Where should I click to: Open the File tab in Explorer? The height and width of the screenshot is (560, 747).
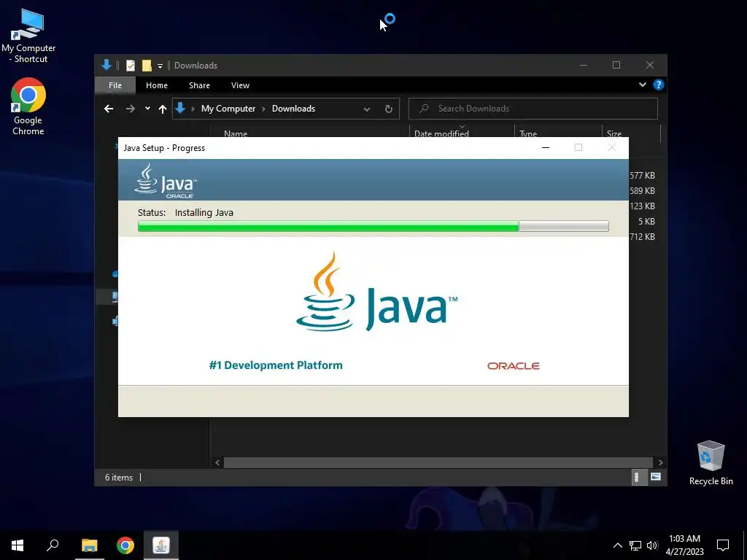point(115,85)
